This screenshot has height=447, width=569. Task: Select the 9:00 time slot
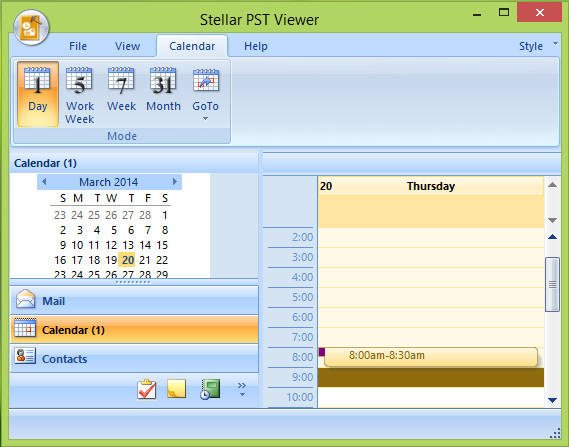[431, 377]
